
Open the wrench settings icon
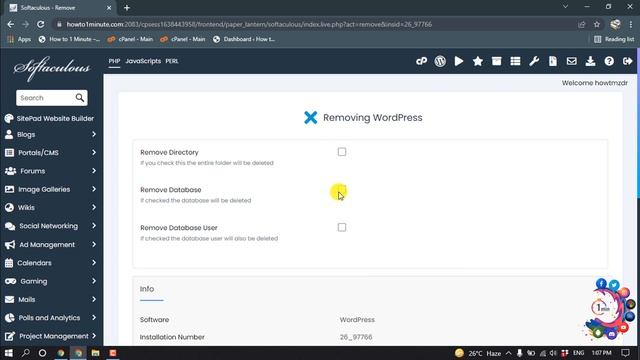click(534, 61)
